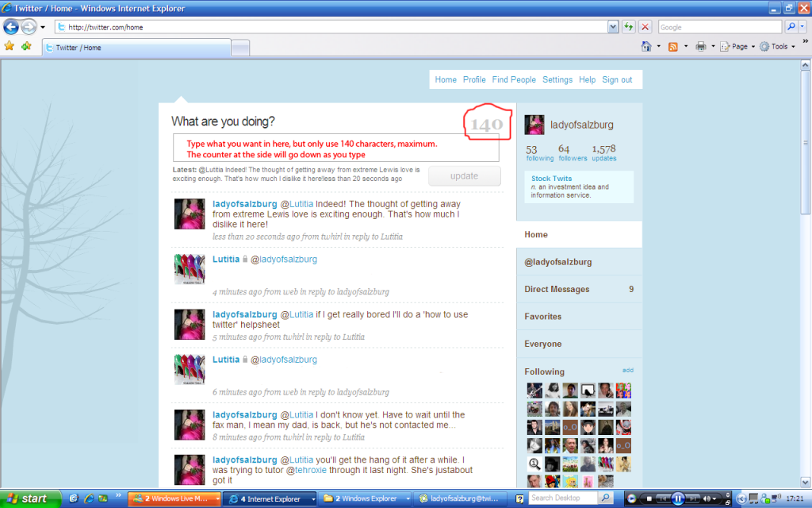This screenshot has height=508, width=812.
Task: Click first avatar in Following grid
Action: click(534, 391)
